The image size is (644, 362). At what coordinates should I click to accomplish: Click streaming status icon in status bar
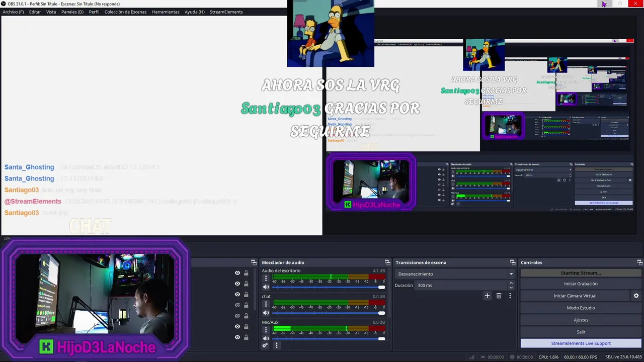click(x=482, y=357)
